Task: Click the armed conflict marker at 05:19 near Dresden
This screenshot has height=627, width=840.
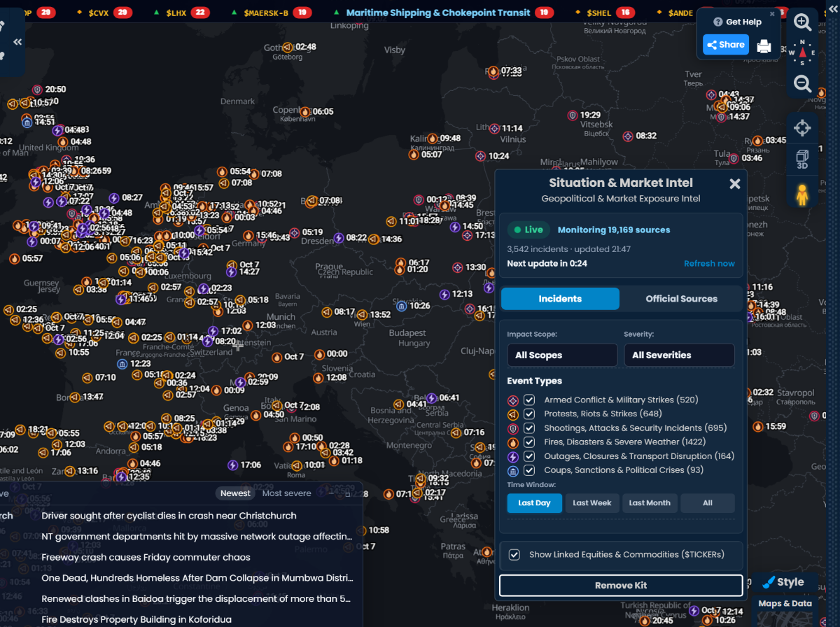Action: tap(295, 232)
